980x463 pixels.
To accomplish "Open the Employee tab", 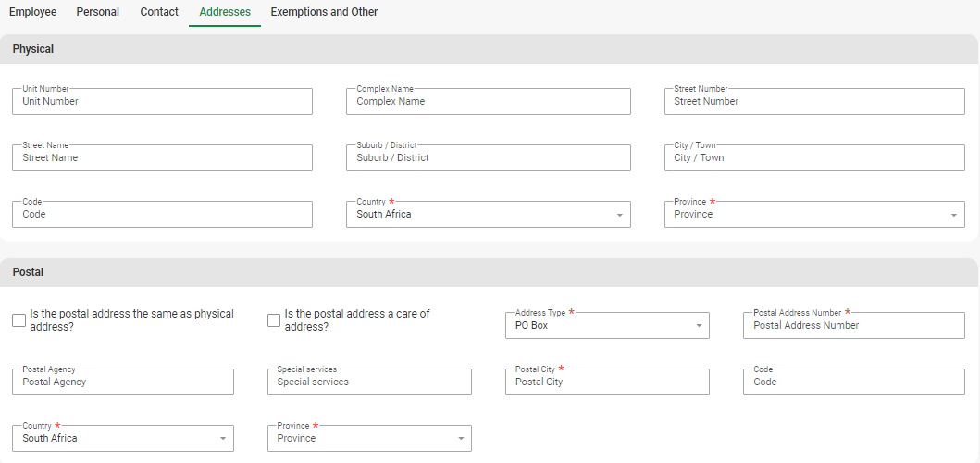I will (x=32, y=12).
